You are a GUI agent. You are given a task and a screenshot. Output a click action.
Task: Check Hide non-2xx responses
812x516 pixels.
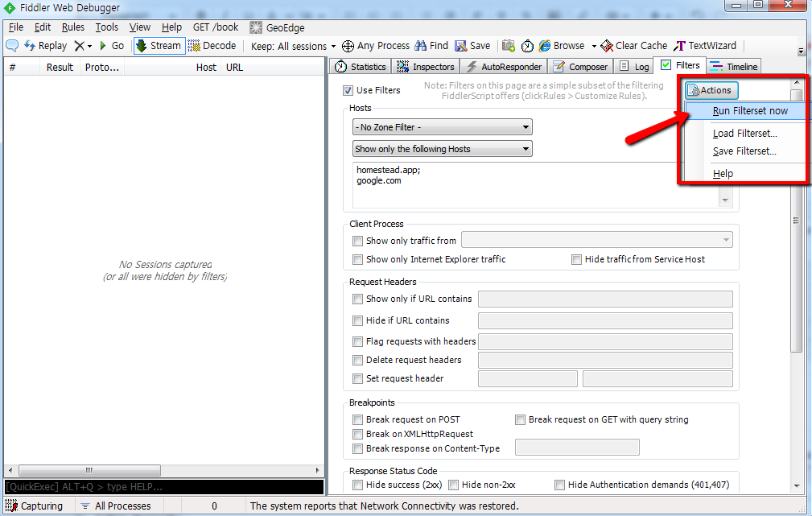coord(454,485)
